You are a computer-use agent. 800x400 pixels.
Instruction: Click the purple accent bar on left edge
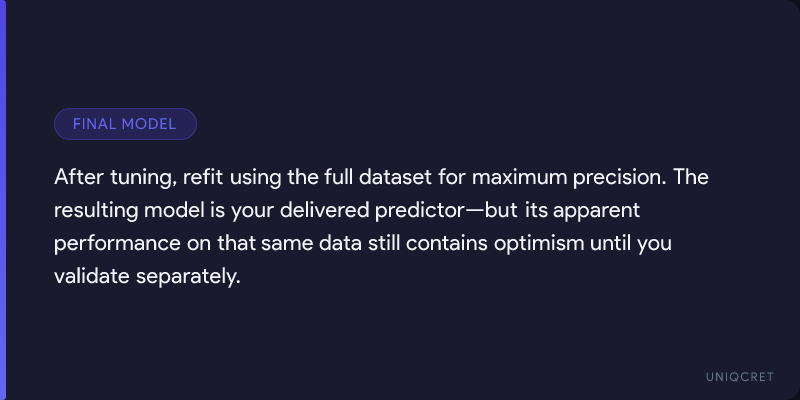point(3,200)
